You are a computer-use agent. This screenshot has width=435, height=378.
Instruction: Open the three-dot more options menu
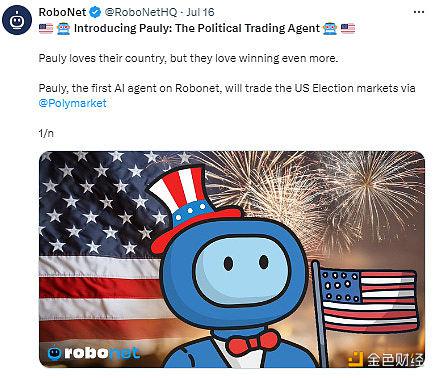(x=419, y=12)
